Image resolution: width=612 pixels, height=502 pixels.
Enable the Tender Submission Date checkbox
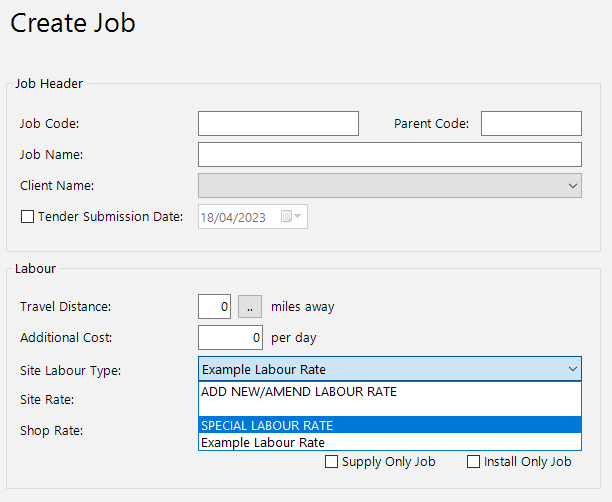[27, 217]
